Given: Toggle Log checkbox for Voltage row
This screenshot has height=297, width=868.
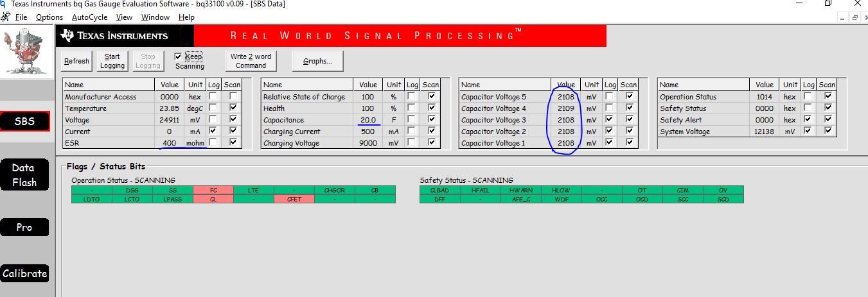Looking at the screenshot, I should [213, 120].
